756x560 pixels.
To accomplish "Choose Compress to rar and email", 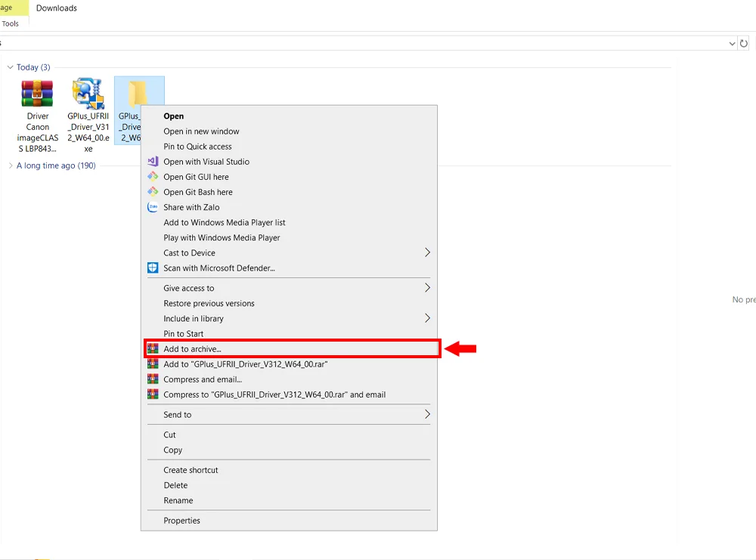I will pyautogui.click(x=289, y=394).
